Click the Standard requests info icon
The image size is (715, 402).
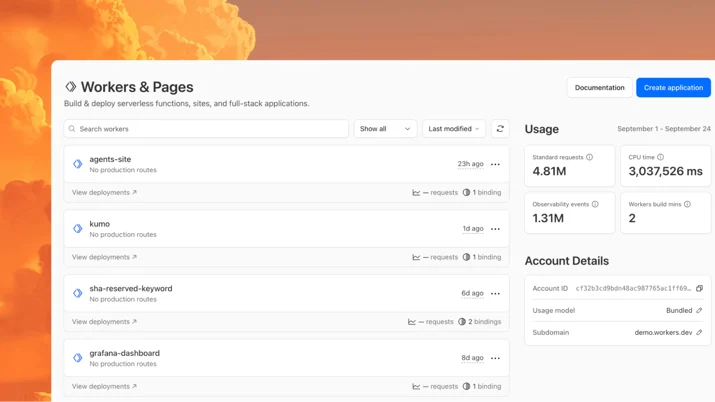(589, 157)
